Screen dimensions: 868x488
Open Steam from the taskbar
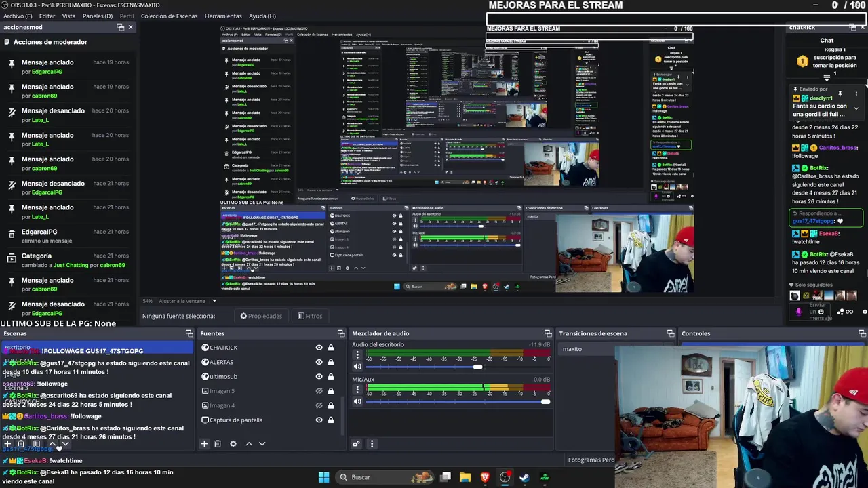click(525, 477)
